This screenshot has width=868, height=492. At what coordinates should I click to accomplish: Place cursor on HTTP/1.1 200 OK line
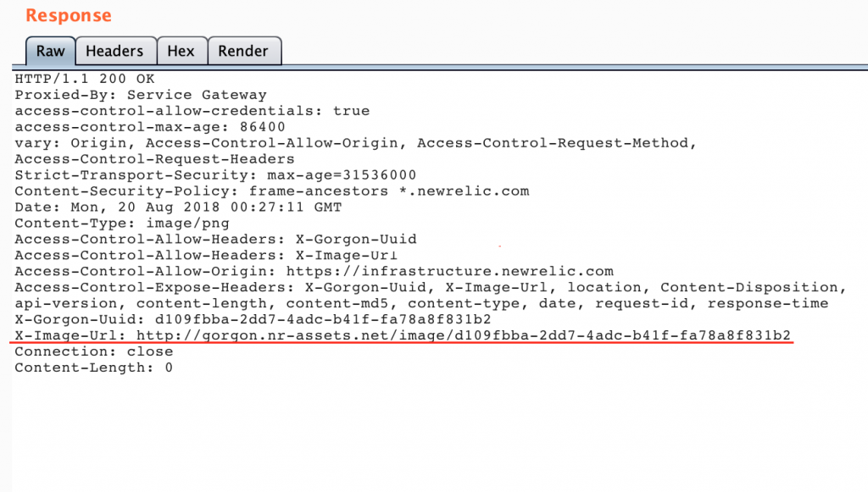coord(85,79)
